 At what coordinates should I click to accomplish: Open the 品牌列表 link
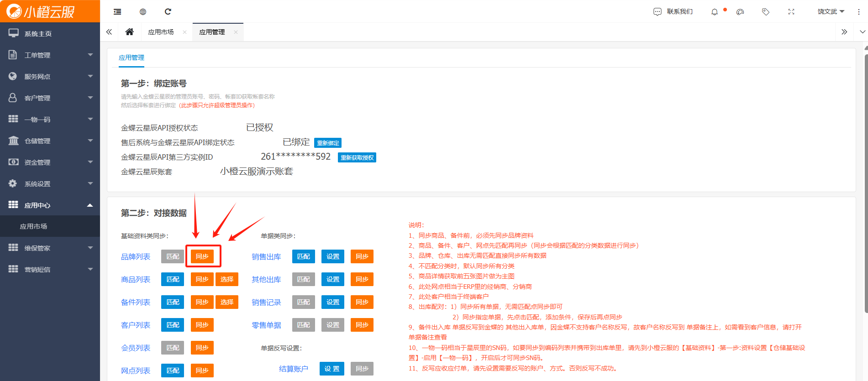(136, 256)
